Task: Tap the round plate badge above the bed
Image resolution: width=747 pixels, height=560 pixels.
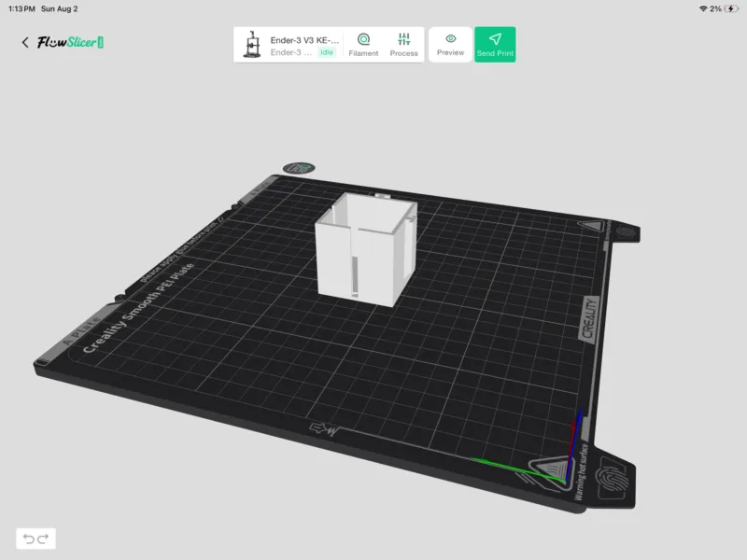Action: click(299, 168)
